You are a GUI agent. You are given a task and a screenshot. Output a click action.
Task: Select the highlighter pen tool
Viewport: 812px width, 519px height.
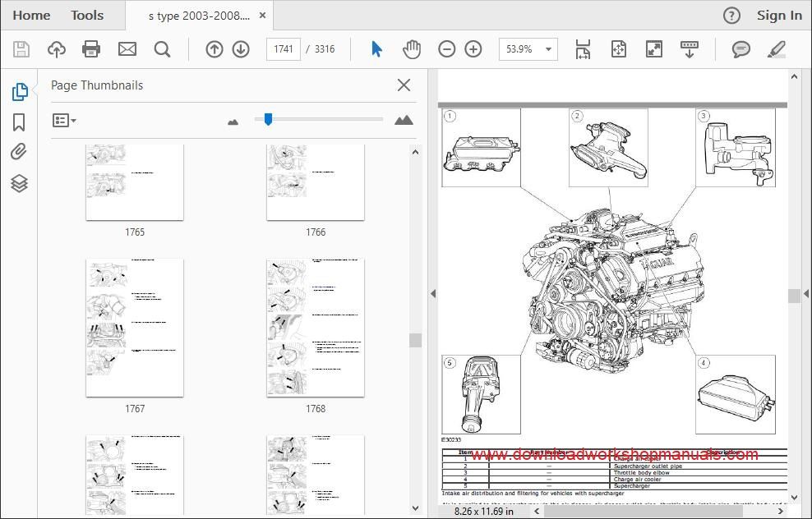click(x=777, y=49)
